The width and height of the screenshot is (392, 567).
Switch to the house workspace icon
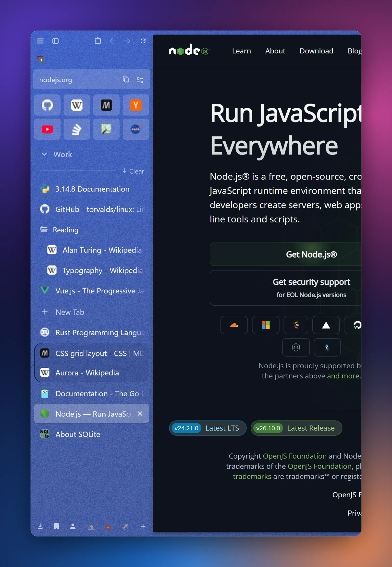tap(91, 527)
